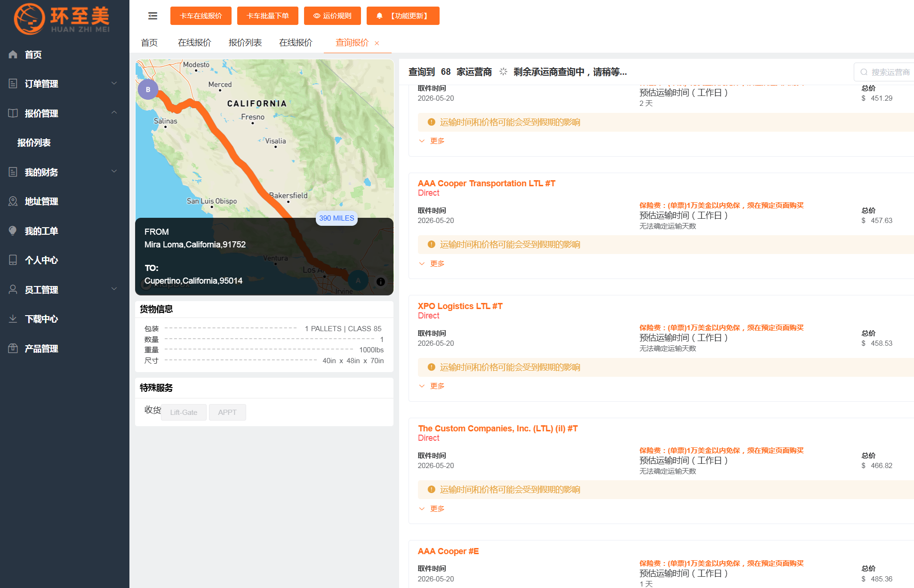
Task: Click the 390 MILES badge on map
Action: coord(337,218)
